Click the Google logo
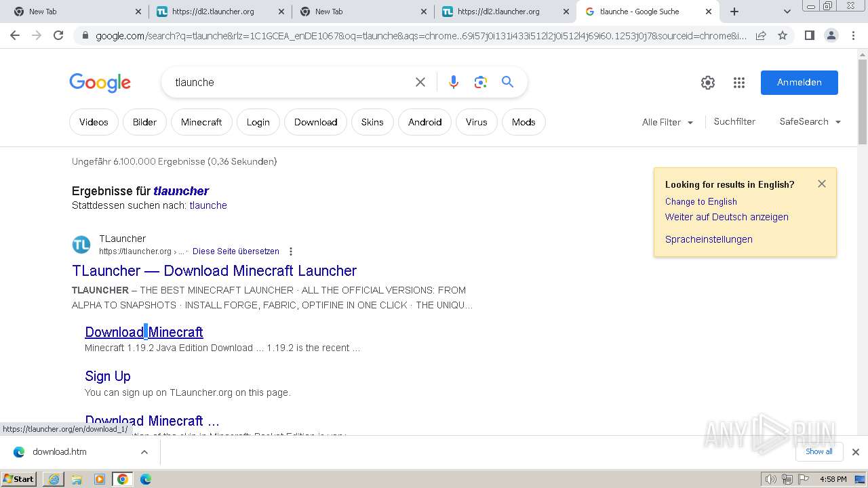This screenshot has width=868, height=488. (x=100, y=83)
